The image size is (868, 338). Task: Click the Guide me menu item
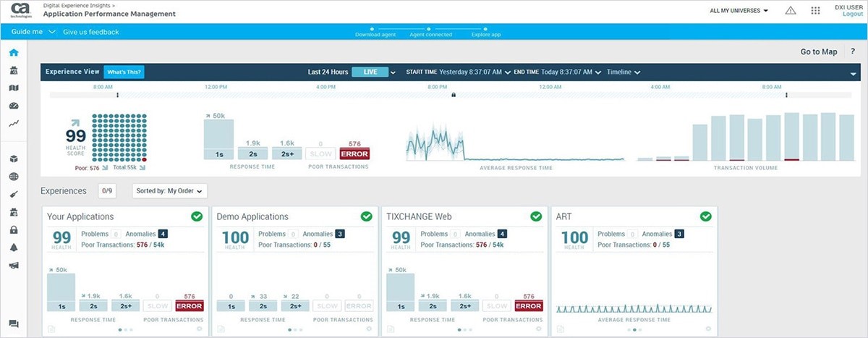click(27, 32)
